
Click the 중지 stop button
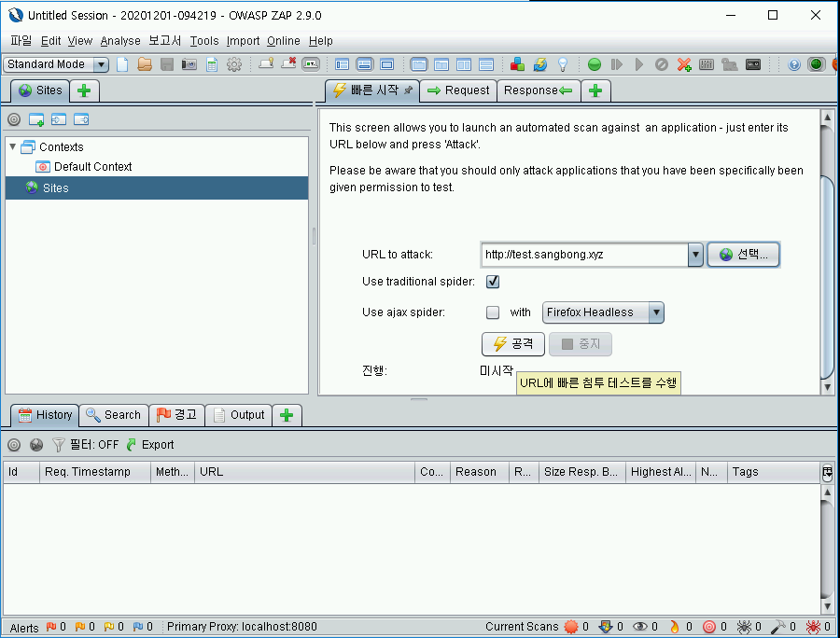581,344
